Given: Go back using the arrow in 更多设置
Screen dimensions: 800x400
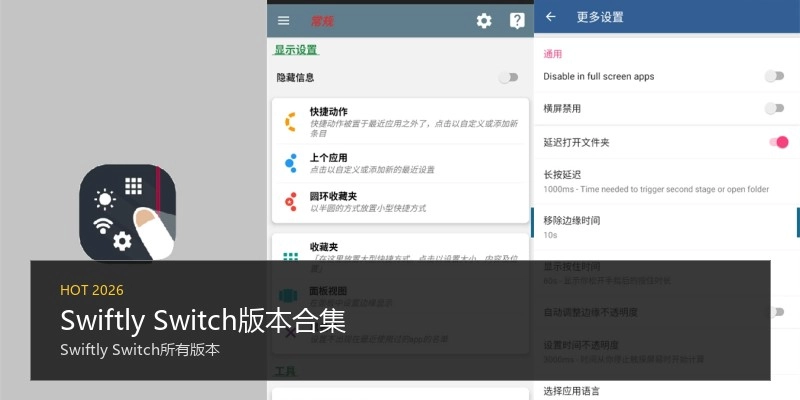Looking at the screenshot, I should [551, 17].
